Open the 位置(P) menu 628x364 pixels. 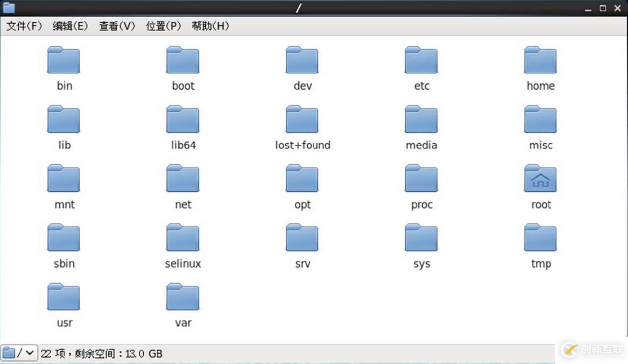pyautogui.click(x=163, y=26)
